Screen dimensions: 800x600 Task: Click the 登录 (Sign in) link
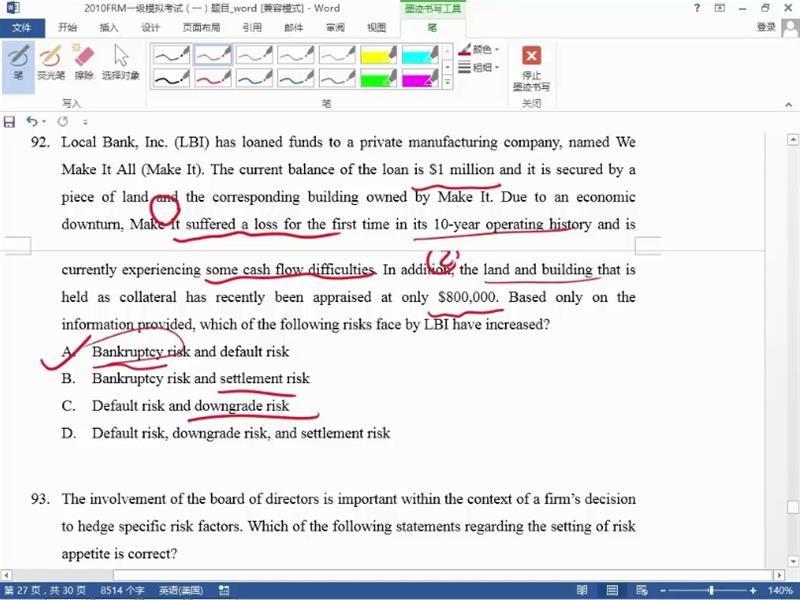pos(766,28)
